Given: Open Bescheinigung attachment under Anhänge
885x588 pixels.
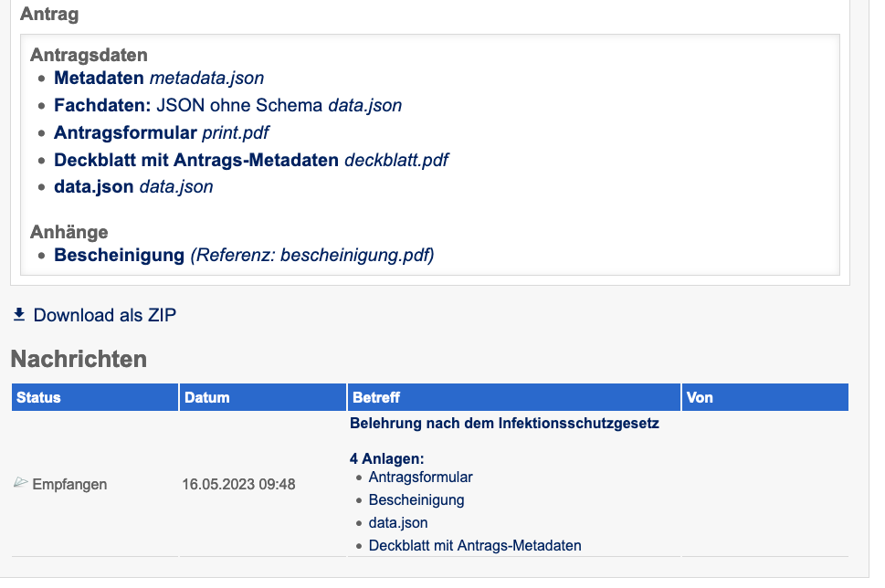Looking at the screenshot, I should click(x=120, y=255).
